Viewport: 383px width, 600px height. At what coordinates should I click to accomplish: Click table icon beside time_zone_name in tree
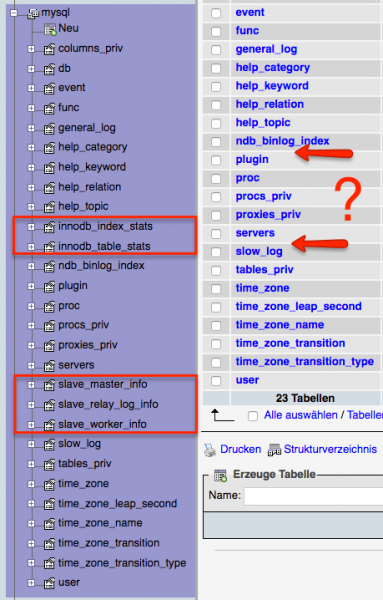tap(49, 523)
